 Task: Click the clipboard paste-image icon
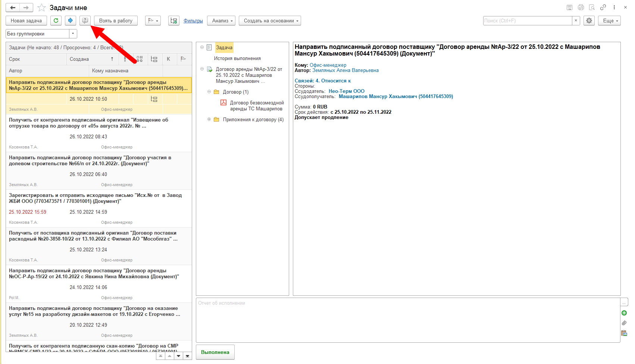(624, 333)
